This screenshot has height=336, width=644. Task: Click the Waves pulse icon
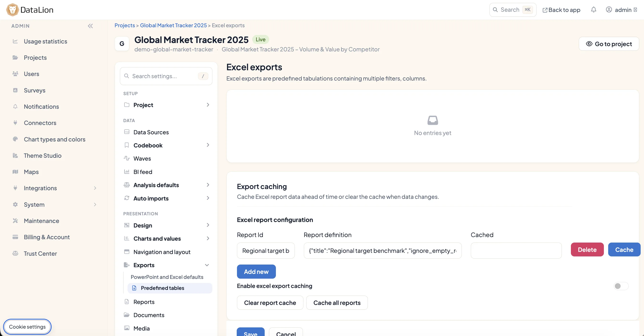pos(127,158)
